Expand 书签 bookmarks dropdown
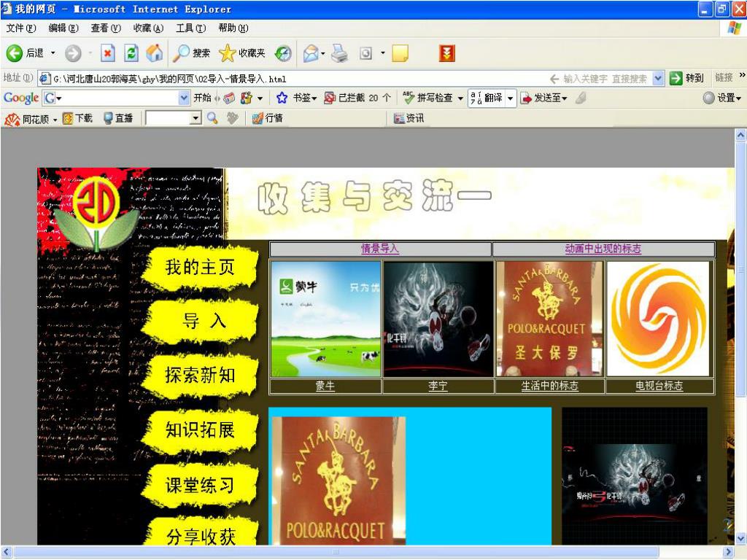This screenshot has height=560, width=747. pos(314,98)
